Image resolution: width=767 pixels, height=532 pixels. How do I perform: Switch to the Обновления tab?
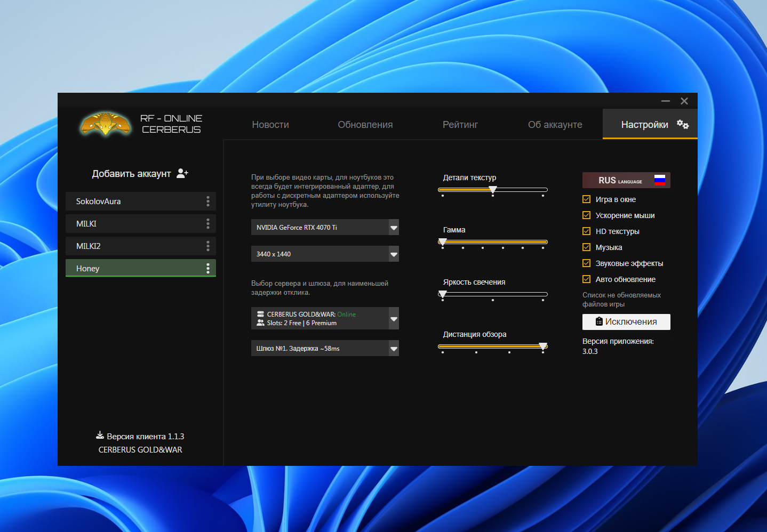[365, 124]
